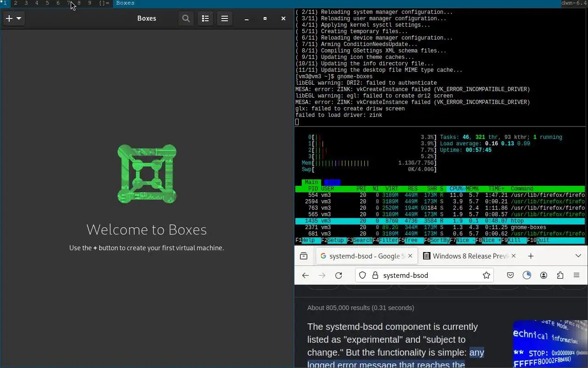Bookmark this page with the star icon
This screenshot has height=368, width=588.
tap(486, 275)
